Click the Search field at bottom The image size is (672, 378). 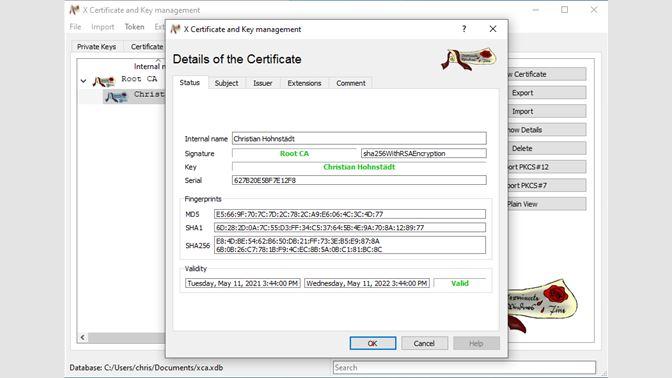click(464, 368)
